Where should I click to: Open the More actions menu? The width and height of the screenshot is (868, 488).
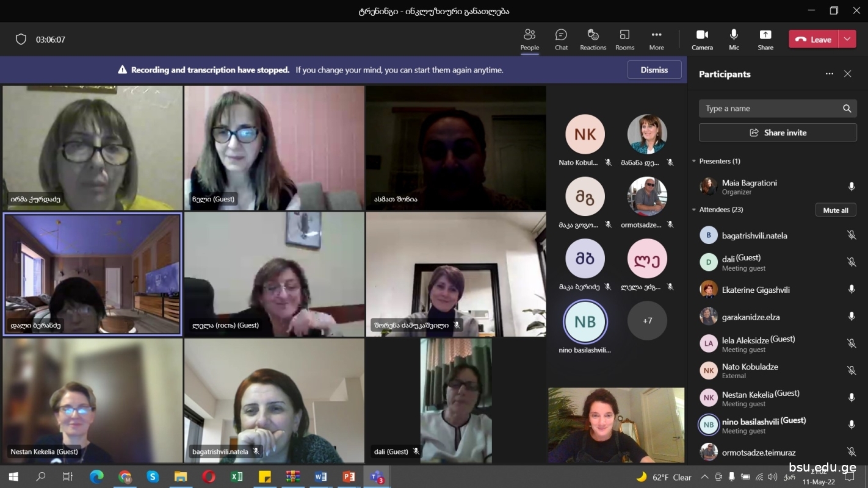pos(656,40)
